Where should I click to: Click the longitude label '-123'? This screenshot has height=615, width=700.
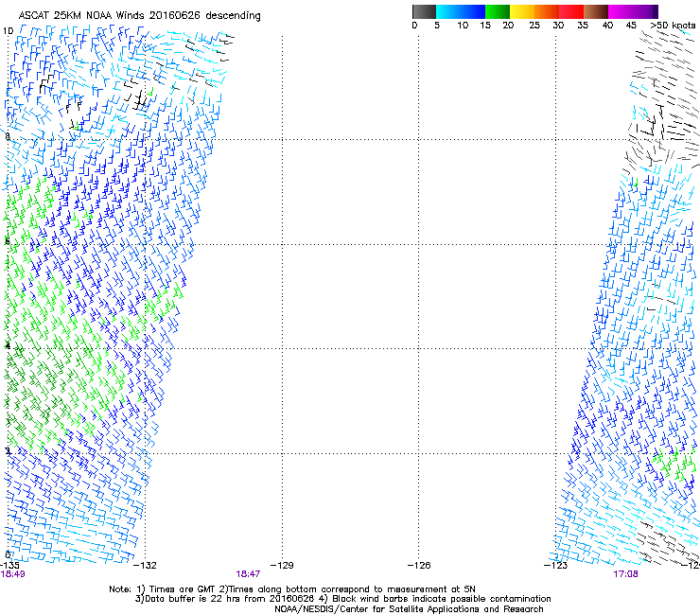pos(555,566)
